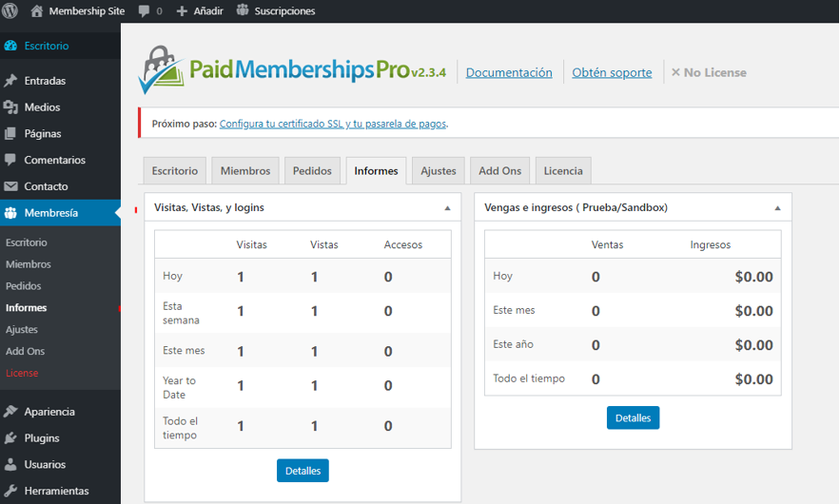840x504 pixels.
Task: Click the Usuarios person icon
Action: click(10, 464)
